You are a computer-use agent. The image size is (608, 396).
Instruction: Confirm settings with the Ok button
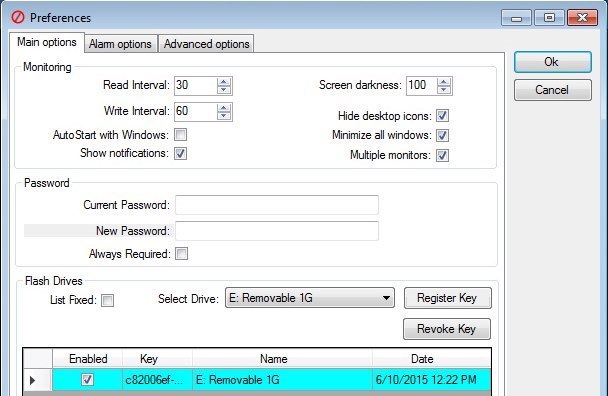[x=553, y=62]
